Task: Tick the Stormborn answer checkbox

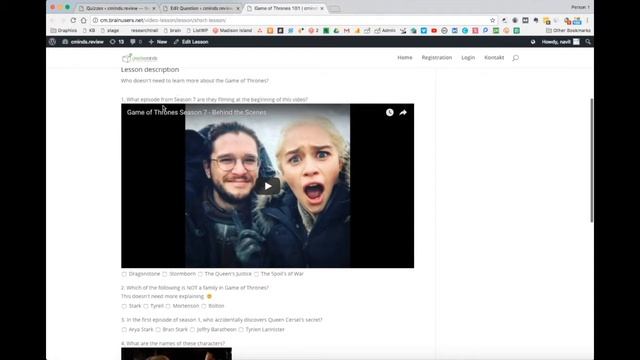Action: pyautogui.click(x=165, y=274)
